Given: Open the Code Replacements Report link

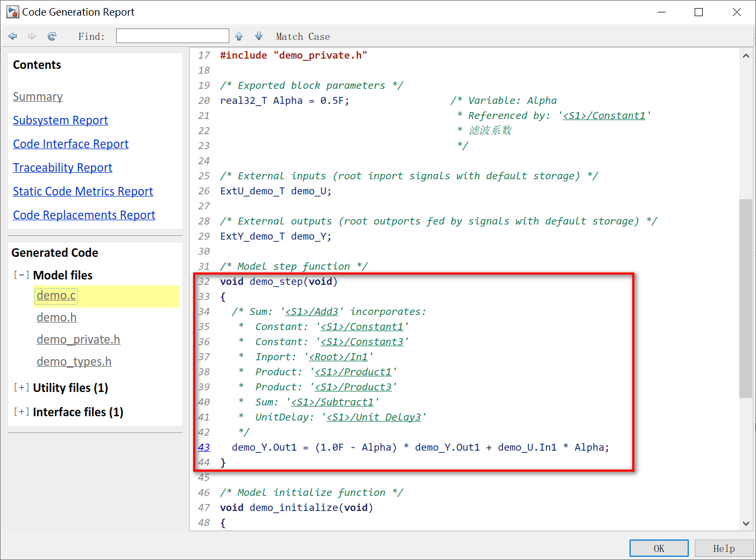Looking at the screenshot, I should [x=84, y=215].
